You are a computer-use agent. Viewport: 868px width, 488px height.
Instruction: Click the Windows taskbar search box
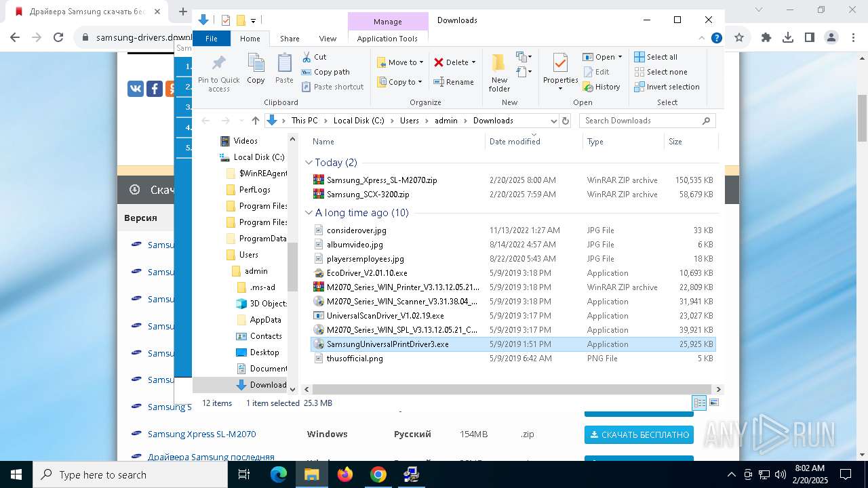(x=130, y=474)
